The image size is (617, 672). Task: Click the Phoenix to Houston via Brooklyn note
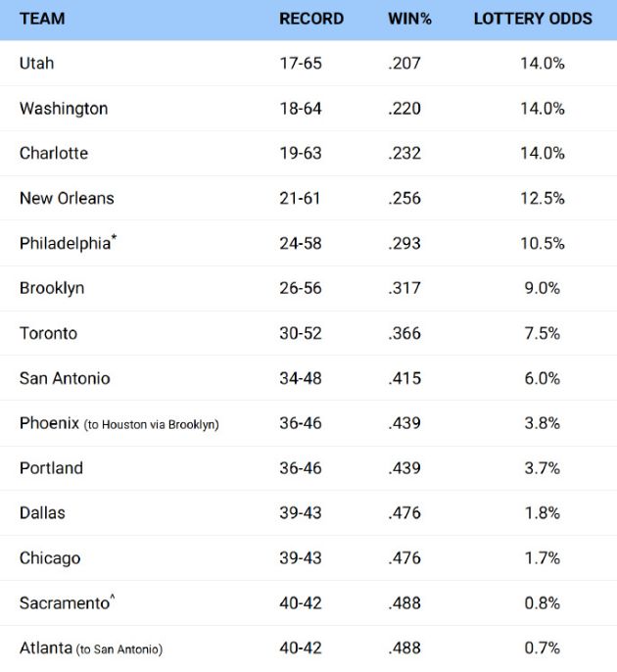pyautogui.click(x=151, y=425)
